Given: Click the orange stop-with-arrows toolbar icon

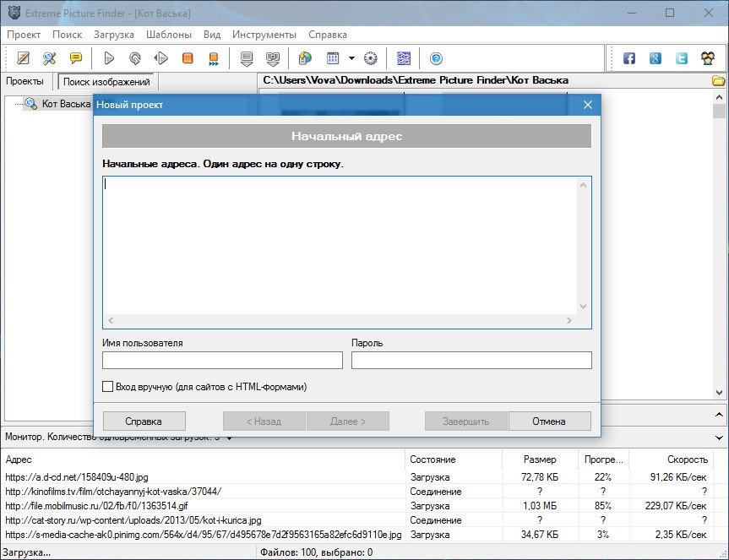Looking at the screenshot, I should [214, 58].
